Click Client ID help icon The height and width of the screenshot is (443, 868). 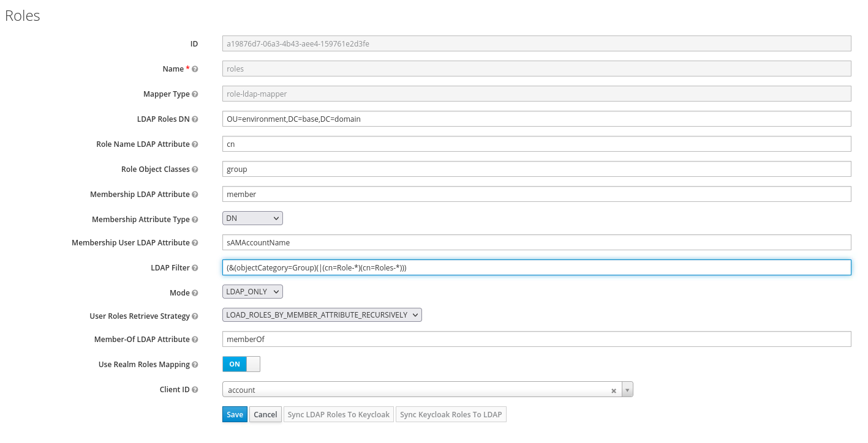point(195,390)
